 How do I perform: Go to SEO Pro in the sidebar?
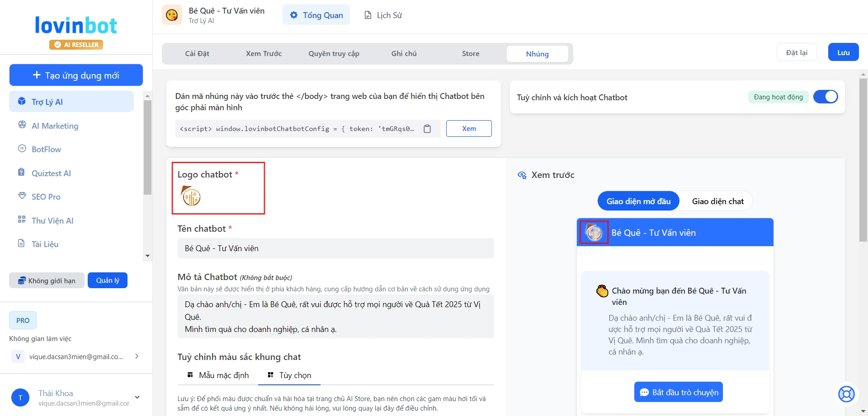coord(46,196)
